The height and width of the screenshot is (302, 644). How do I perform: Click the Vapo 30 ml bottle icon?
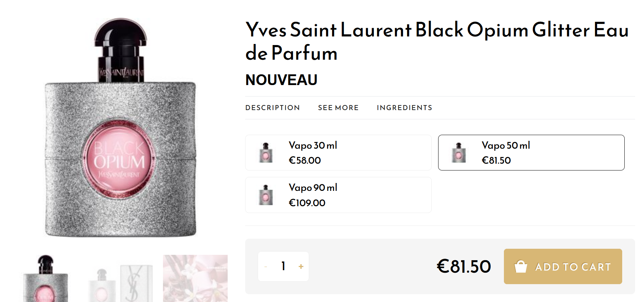266,153
